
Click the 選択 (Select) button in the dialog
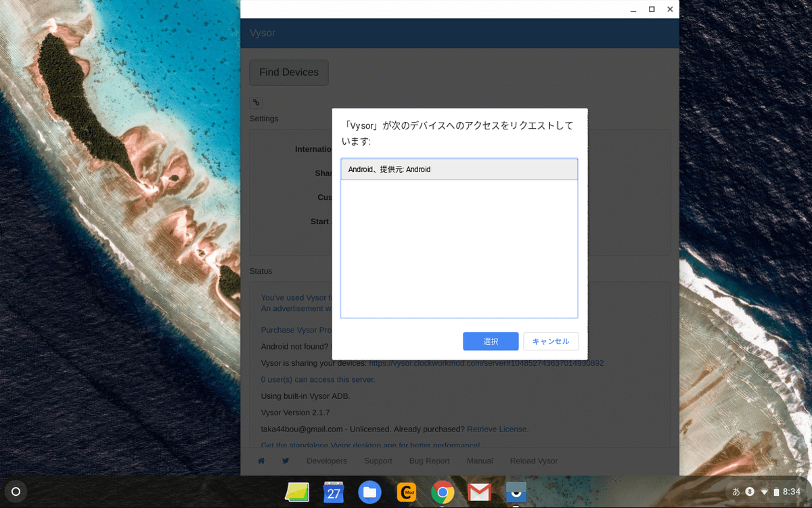point(491,341)
